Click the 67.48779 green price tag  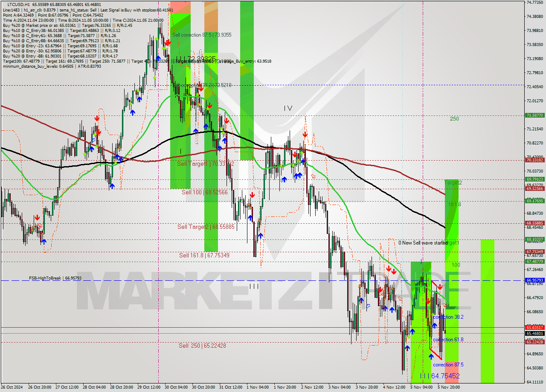pos(534,261)
